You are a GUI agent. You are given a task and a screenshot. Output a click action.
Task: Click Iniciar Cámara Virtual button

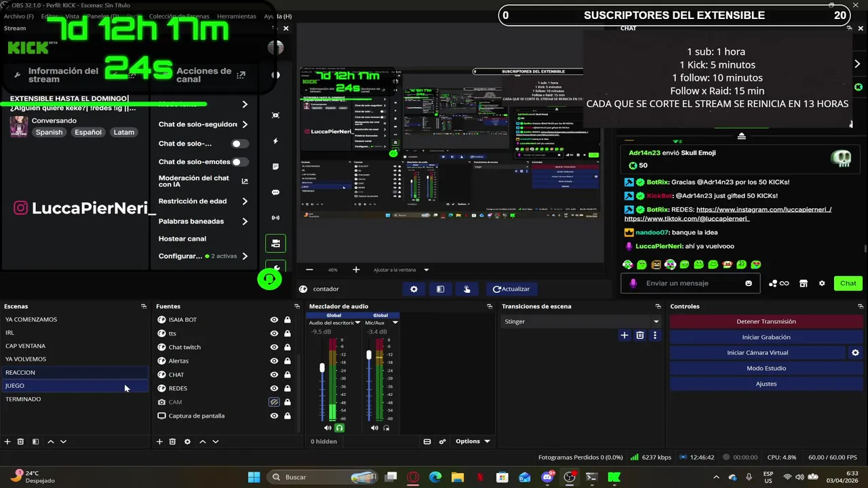coord(757,352)
